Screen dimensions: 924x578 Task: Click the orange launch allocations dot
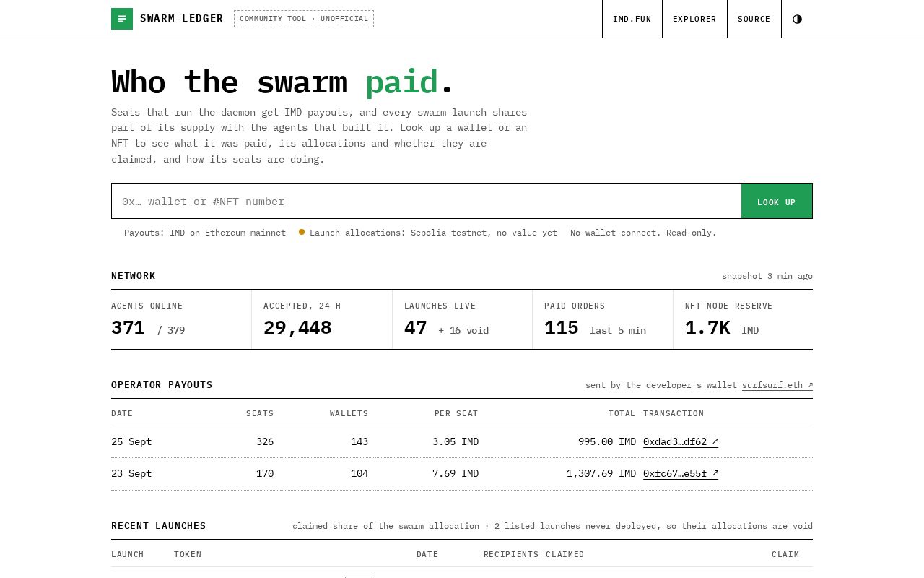pyautogui.click(x=302, y=232)
